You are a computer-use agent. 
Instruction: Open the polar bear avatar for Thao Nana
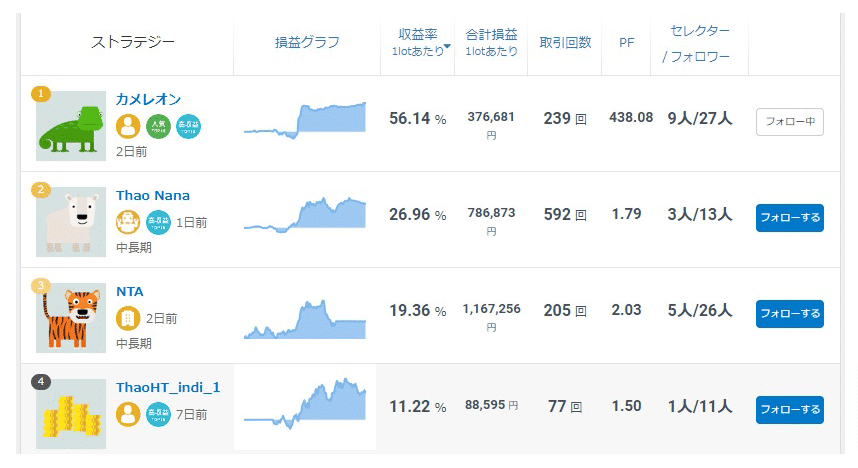point(71,222)
